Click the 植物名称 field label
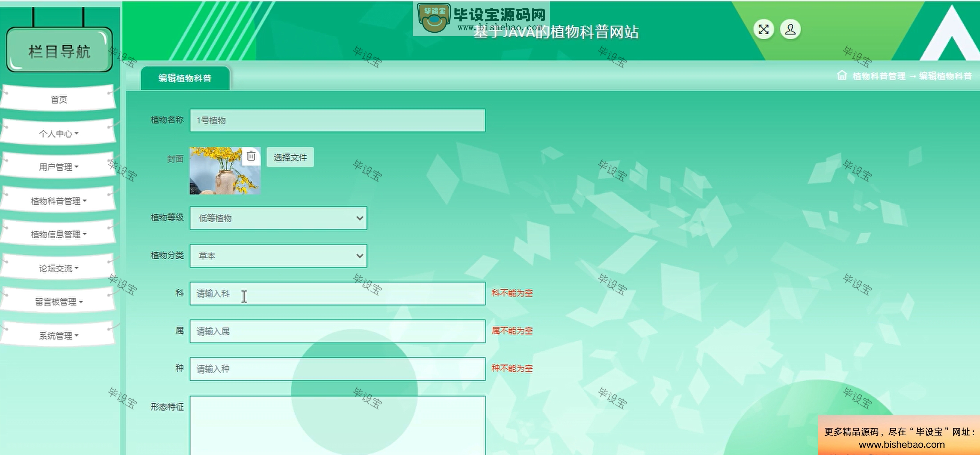Viewport: 980px width, 455px height. [x=167, y=120]
